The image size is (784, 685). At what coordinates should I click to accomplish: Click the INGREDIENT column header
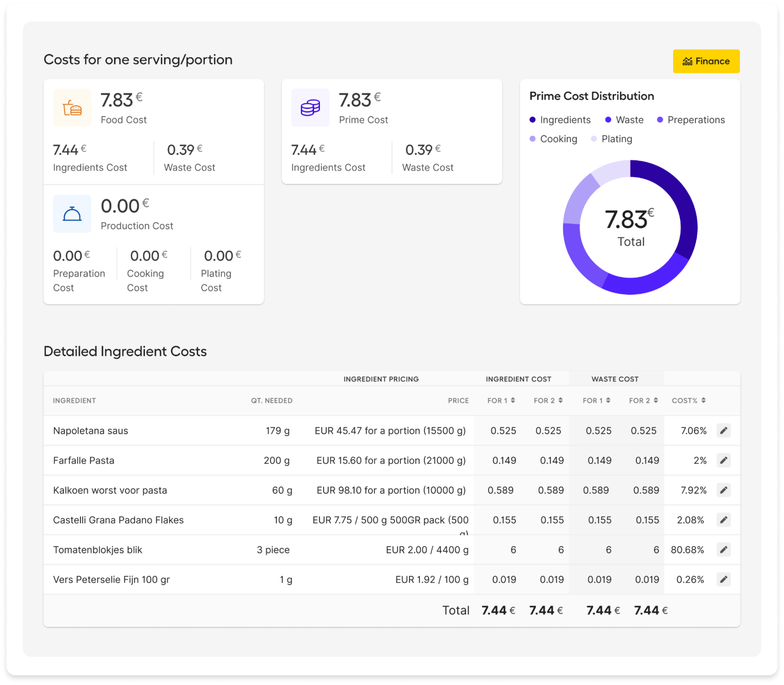click(74, 401)
